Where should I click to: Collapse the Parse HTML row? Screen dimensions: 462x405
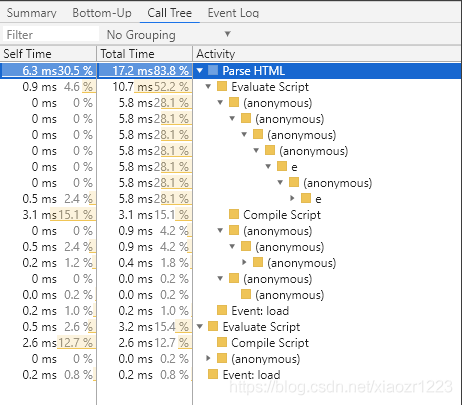click(x=200, y=70)
